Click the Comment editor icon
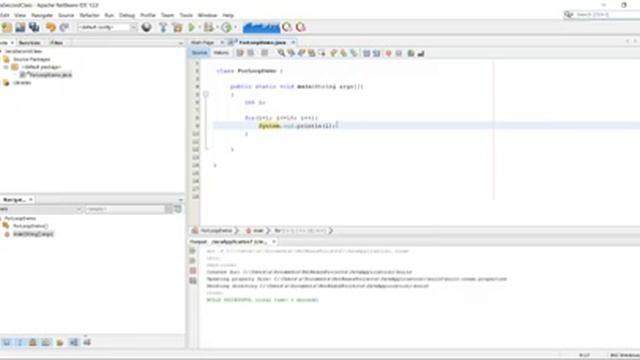The width and height of the screenshot is (640, 360). (411, 53)
